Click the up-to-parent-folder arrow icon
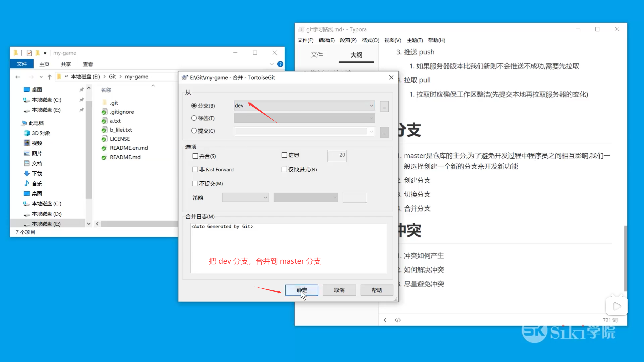Screen dimensions: 644x362 click(x=50, y=77)
